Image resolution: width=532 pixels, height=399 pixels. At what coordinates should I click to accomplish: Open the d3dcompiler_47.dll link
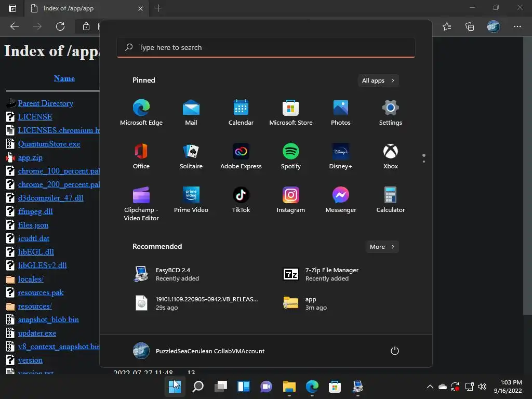(x=50, y=198)
